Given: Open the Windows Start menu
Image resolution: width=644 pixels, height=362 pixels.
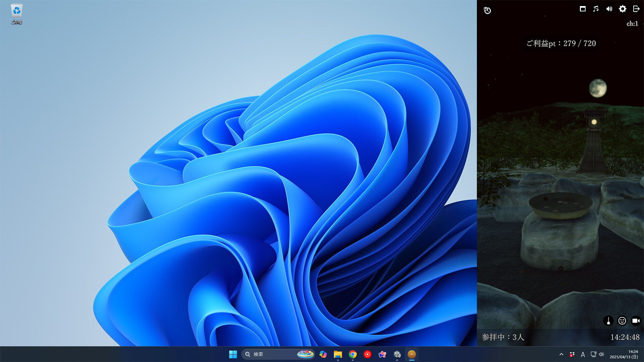Looking at the screenshot, I should [x=233, y=354].
